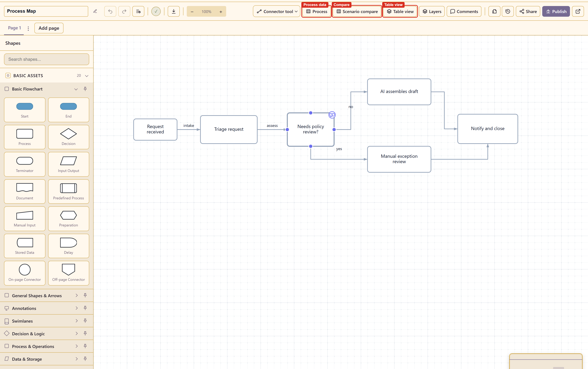Click the Add page button

click(x=49, y=28)
